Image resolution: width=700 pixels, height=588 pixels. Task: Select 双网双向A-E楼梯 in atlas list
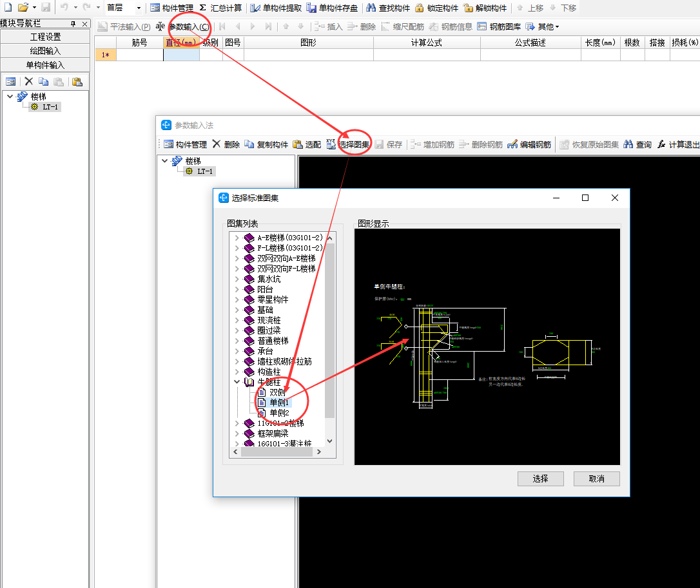[x=286, y=258]
